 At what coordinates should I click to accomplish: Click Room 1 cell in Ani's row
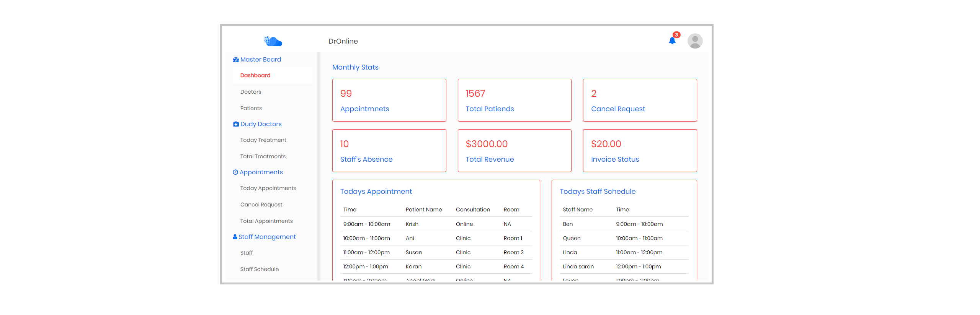coord(513,238)
